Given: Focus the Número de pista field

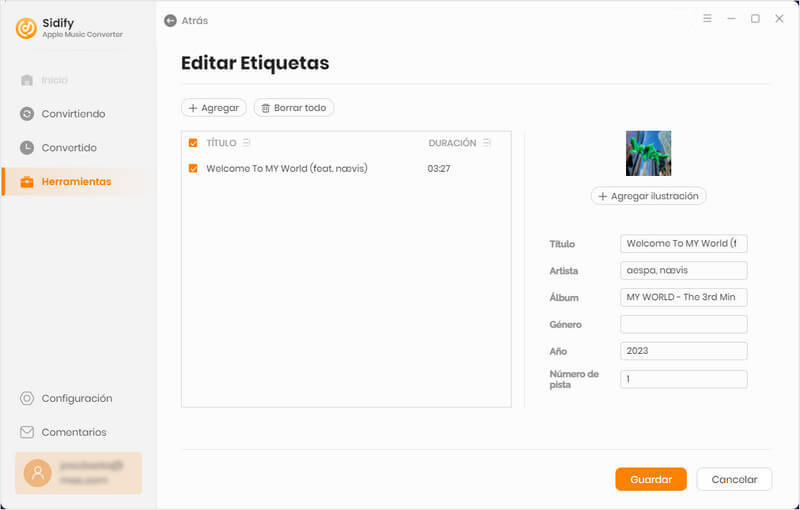Looking at the screenshot, I should [x=684, y=379].
